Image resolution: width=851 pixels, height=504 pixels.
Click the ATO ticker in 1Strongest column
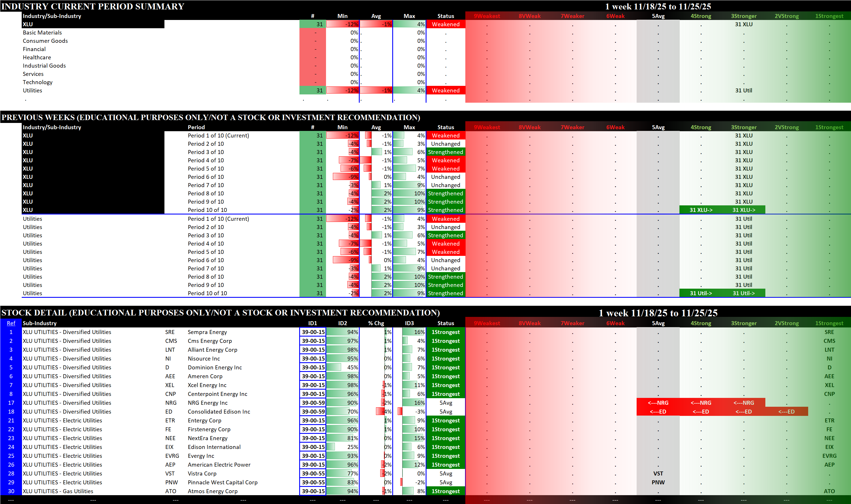[829, 491]
